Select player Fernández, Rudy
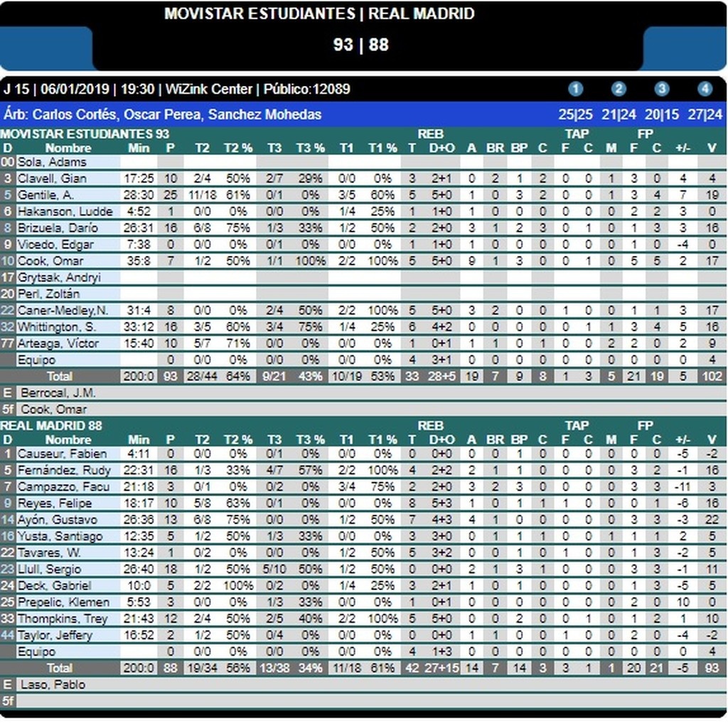The image size is (728, 723). [x=63, y=471]
